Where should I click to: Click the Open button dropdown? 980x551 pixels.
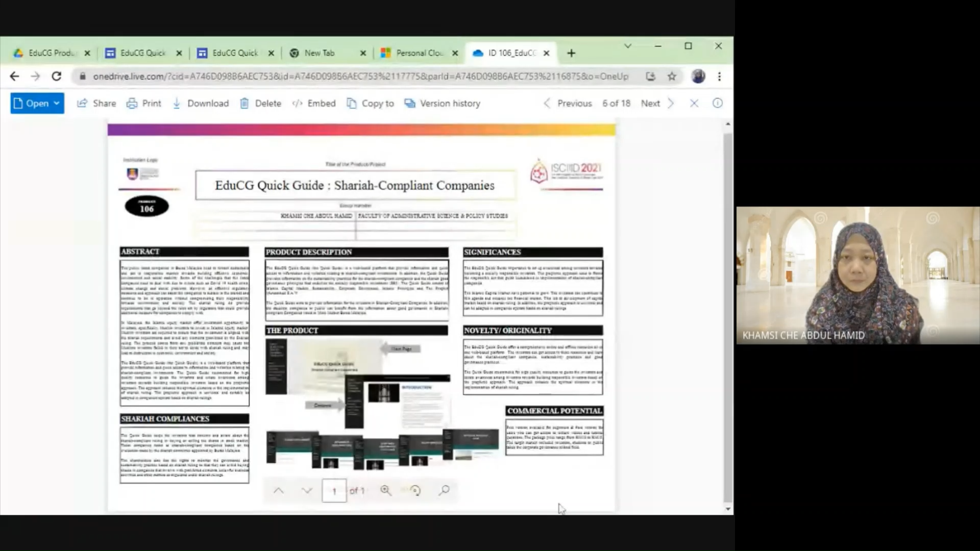pyautogui.click(x=37, y=103)
